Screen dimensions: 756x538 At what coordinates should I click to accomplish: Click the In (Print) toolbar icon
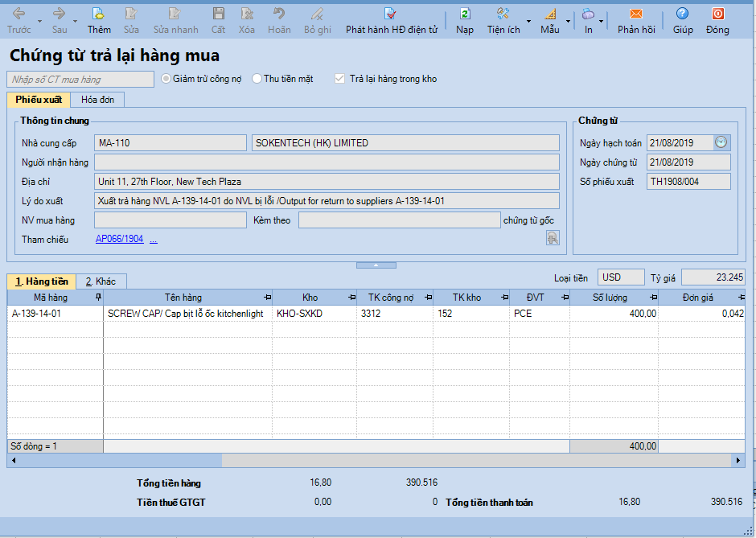588,14
